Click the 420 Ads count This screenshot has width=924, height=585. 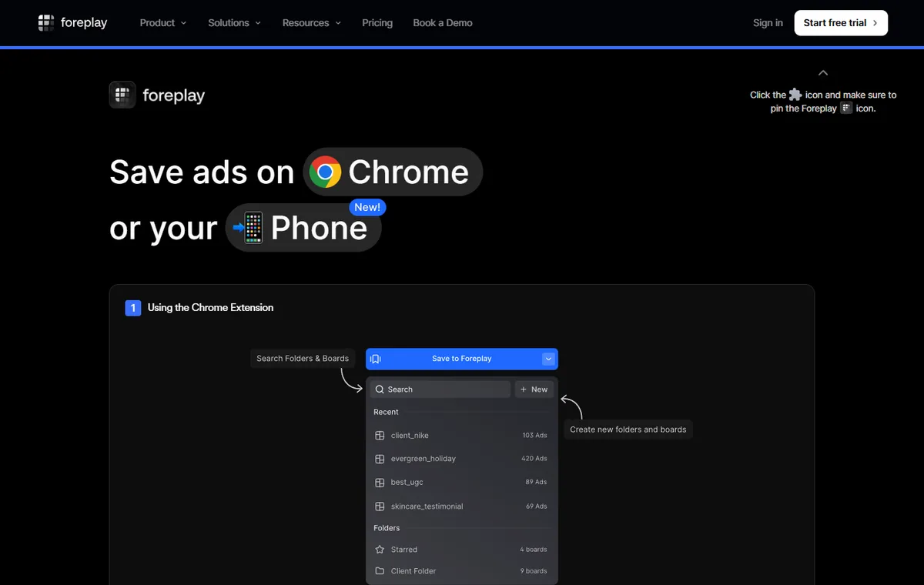coord(534,459)
